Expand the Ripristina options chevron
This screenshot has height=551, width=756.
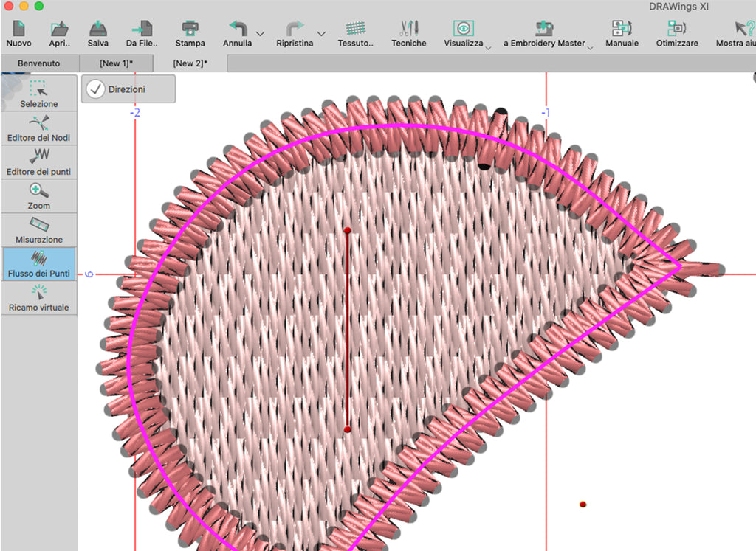(321, 35)
